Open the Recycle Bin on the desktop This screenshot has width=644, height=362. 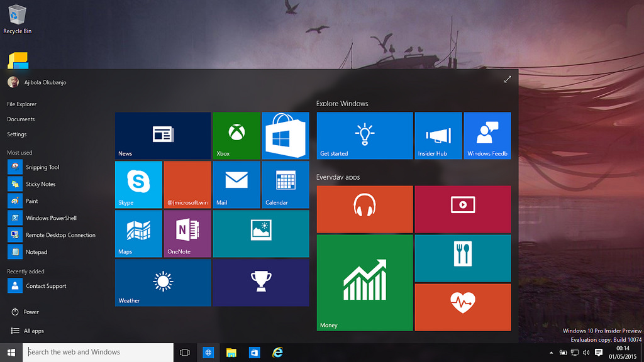click(x=17, y=16)
